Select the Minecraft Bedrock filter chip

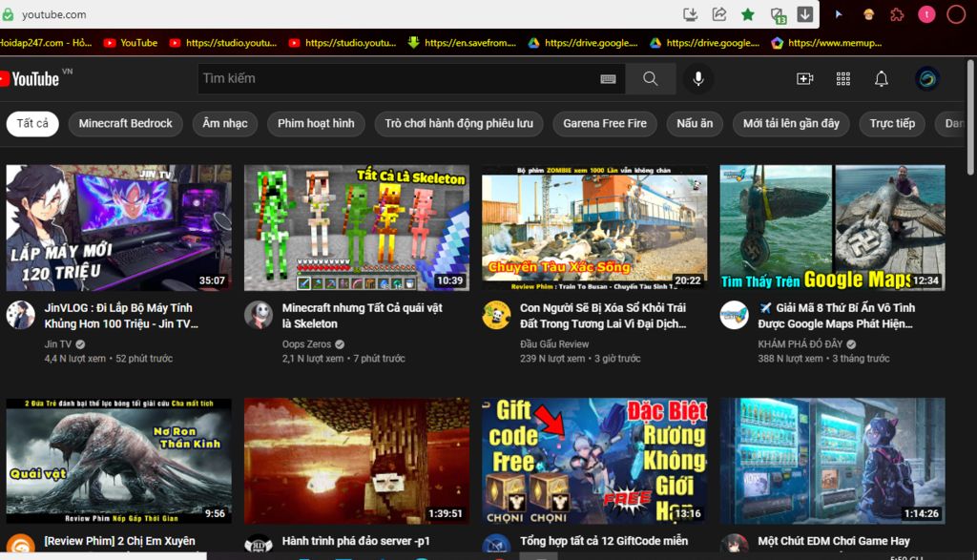pyautogui.click(x=125, y=123)
